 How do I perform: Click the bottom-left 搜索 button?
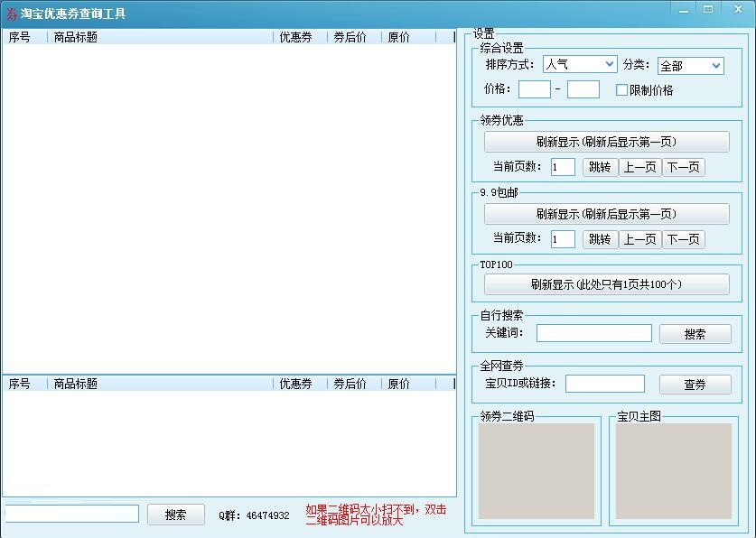click(175, 513)
